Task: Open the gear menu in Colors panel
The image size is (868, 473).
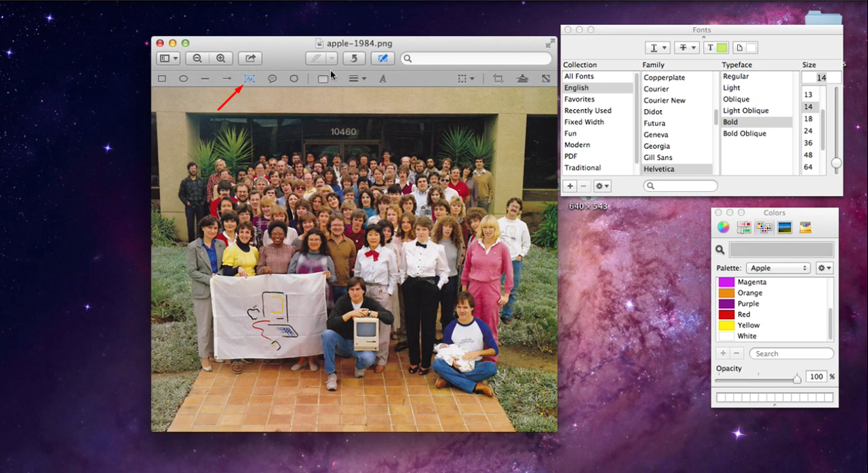Action: click(824, 268)
